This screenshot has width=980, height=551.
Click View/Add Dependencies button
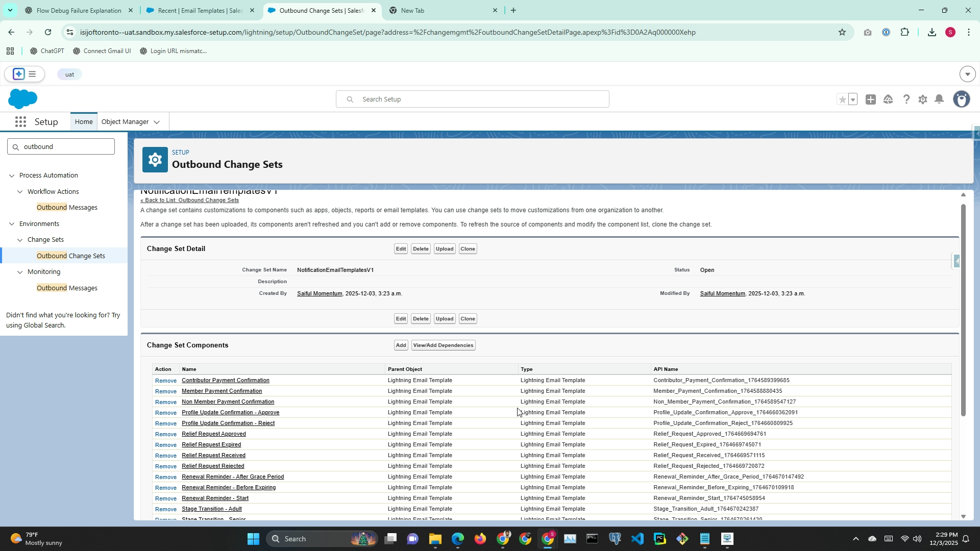click(x=443, y=345)
